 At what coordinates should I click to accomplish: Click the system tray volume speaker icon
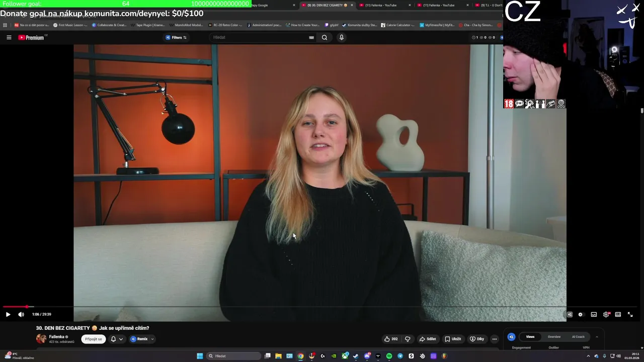click(618, 356)
